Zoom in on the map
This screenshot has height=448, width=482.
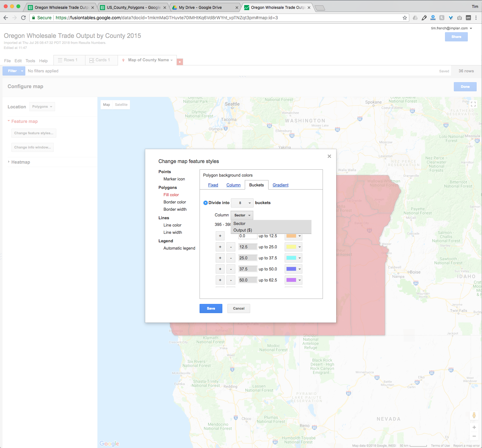pyautogui.click(x=474, y=427)
